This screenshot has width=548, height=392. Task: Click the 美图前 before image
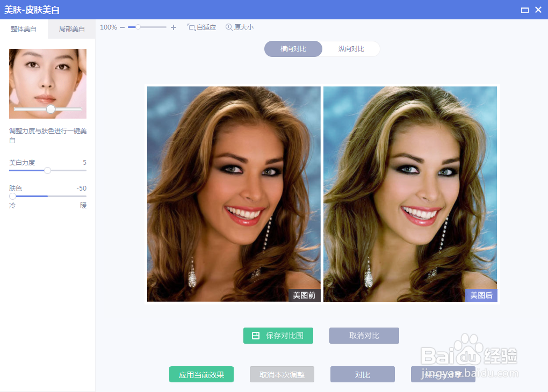(234, 194)
